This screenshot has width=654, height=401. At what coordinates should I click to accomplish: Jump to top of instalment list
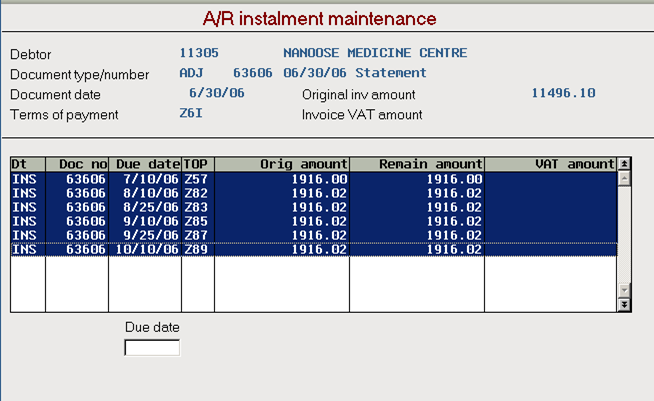pyautogui.click(x=624, y=164)
